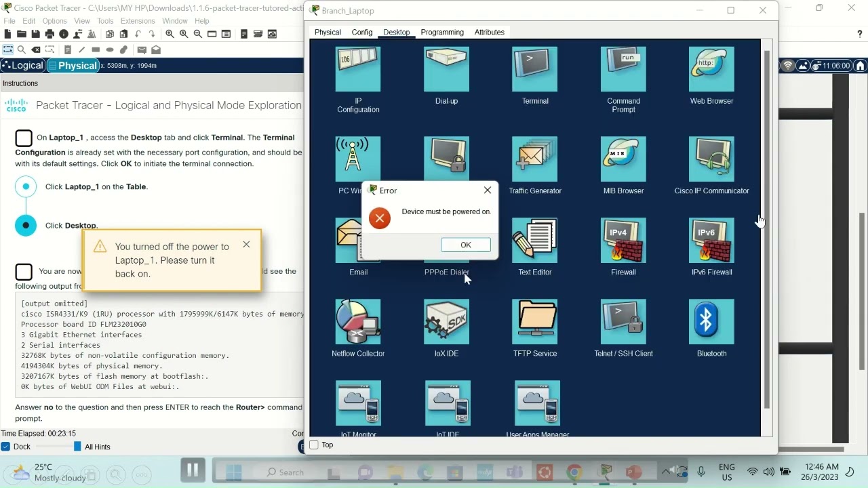
Task: Open the Programming tab
Action: coord(442,32)
